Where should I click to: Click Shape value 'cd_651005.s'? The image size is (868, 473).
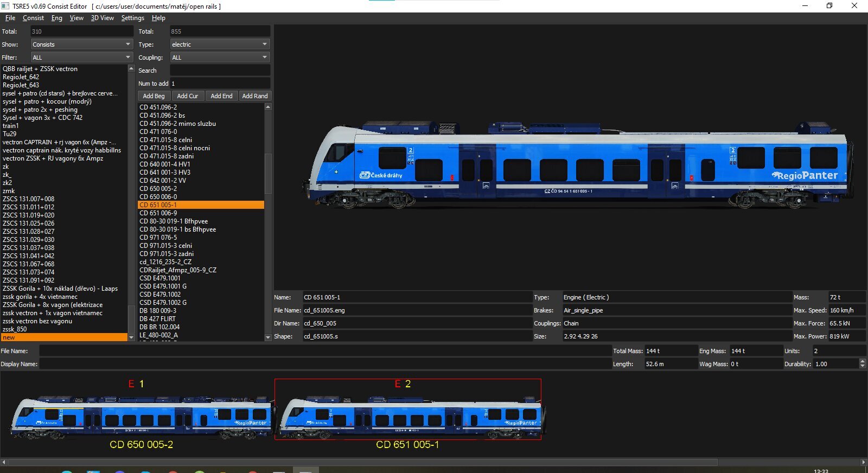(x=417, y=336)
